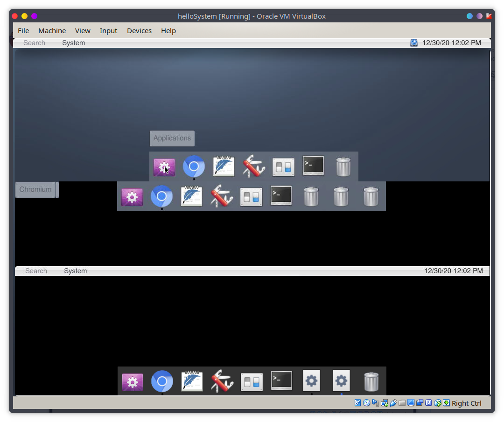Click the keyboard capture green-arrow indicator
This screenshot has width=504, height=422.
coord(447,403)
